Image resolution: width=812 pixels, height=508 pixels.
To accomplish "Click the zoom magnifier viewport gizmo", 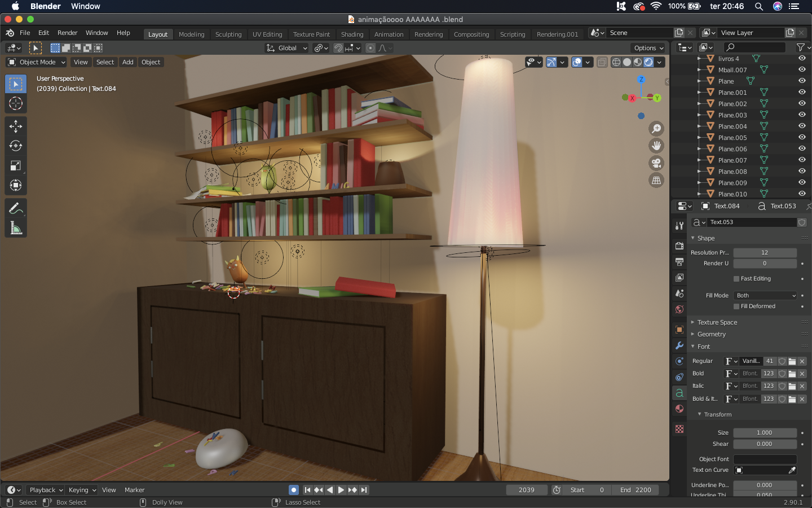I will coord(656,129).
